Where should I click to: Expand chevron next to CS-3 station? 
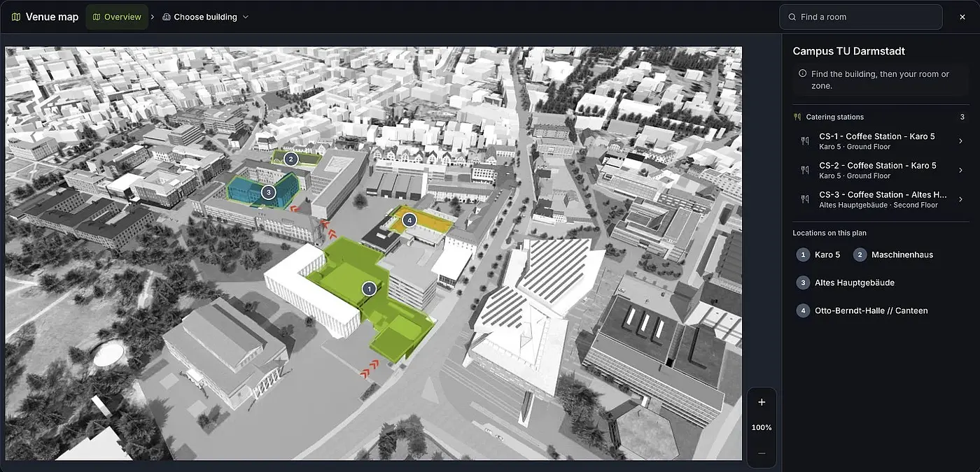(960, 199)
